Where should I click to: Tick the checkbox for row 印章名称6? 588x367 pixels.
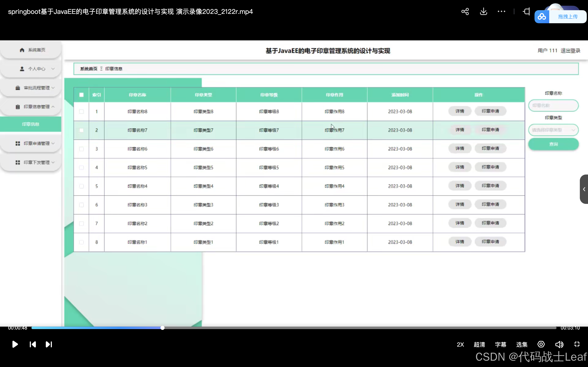click(x=81, y=149)
